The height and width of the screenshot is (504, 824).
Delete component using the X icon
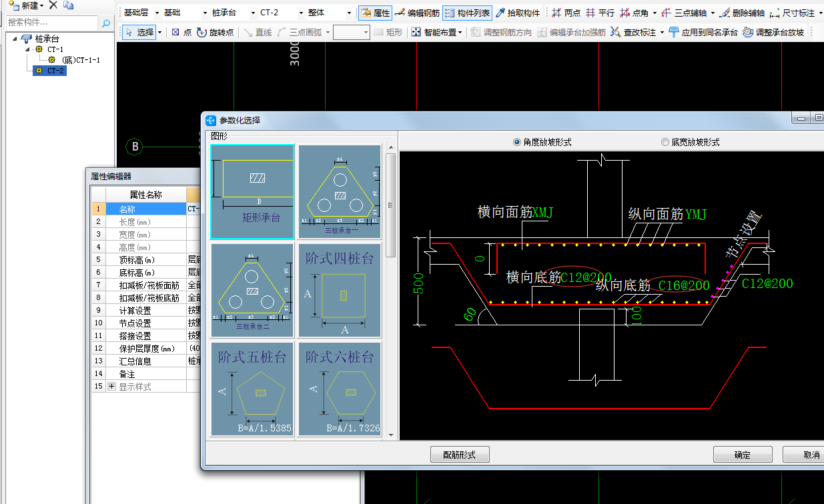pyautogui.click(x=53, y=5)
